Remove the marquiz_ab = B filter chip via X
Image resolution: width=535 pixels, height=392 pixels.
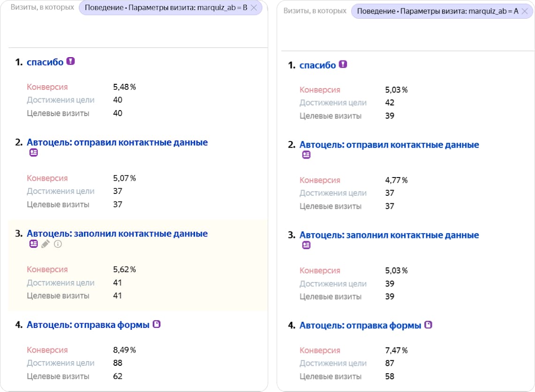pos(254,7)
